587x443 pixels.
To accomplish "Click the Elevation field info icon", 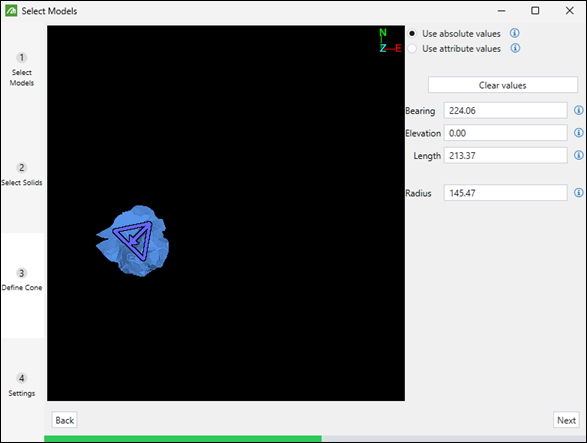I will (579, 133).
